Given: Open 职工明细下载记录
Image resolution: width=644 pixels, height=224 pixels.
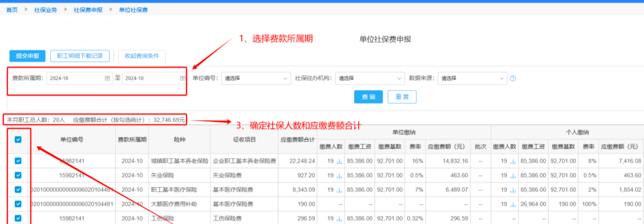Looking at the screenshot, I should [80, 56].
